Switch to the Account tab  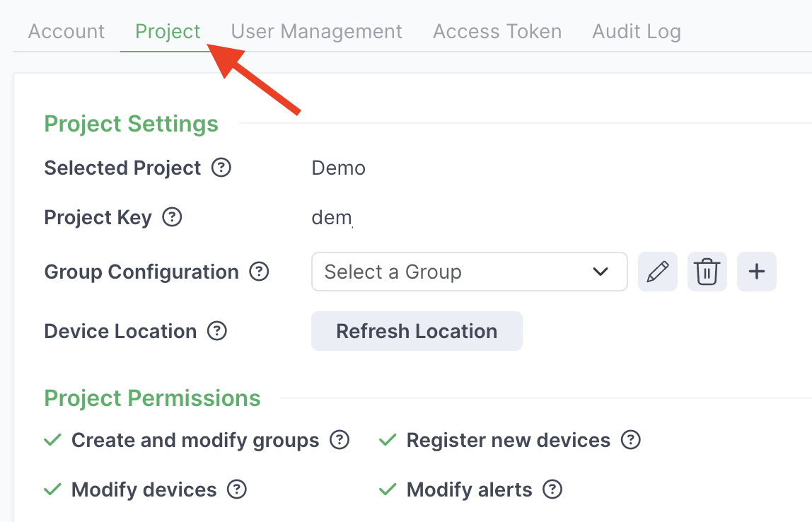point(66,32)
